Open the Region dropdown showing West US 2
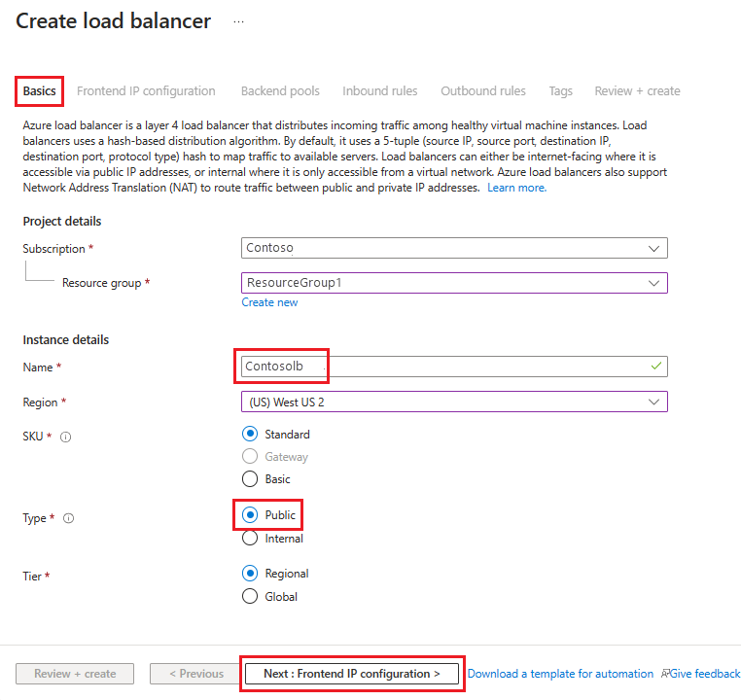This screenshot has width=741, height=700. point(454,402)
